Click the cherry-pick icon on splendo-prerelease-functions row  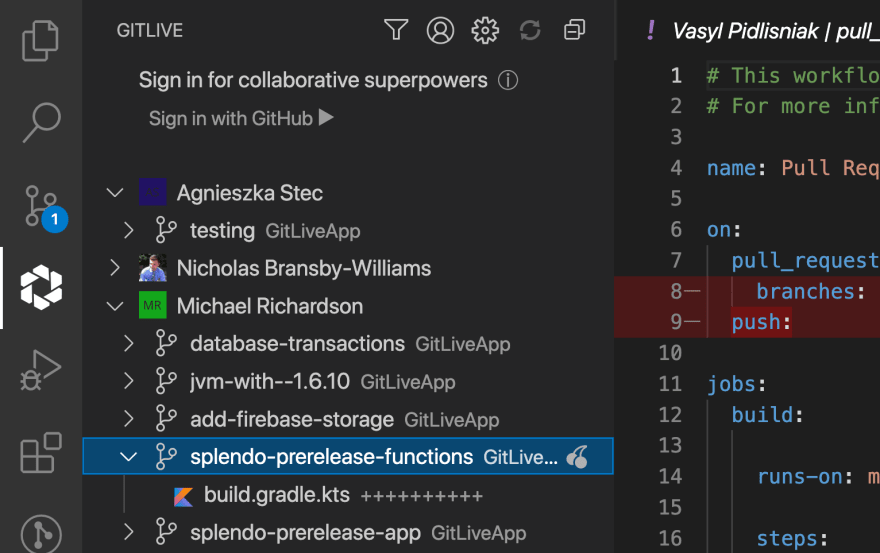(578, 456)
